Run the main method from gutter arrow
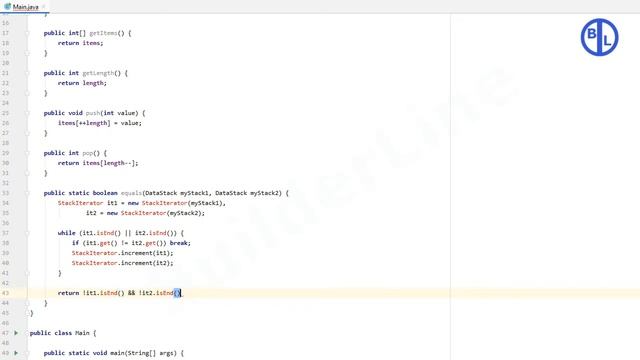 (16, 353)
